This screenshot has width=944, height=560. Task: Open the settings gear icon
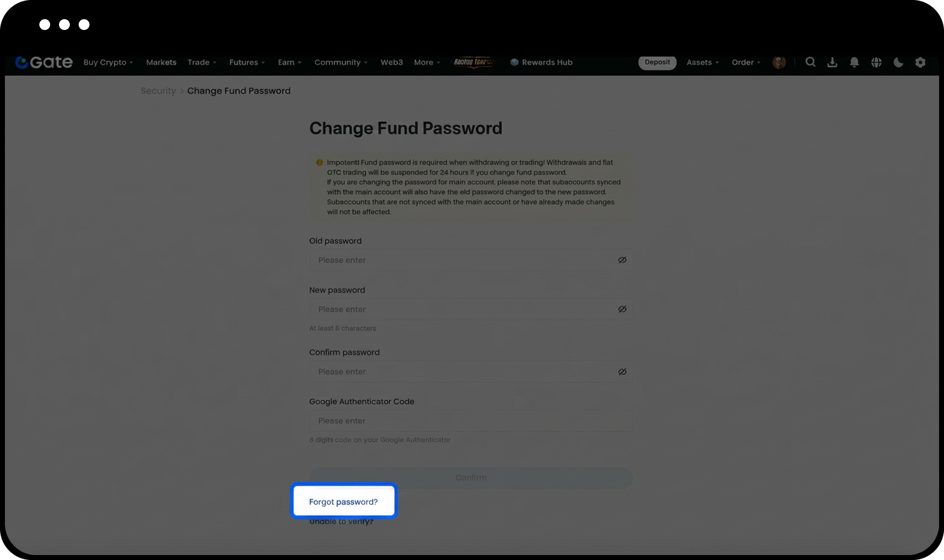pyautogui.click(x=920, y=62)
